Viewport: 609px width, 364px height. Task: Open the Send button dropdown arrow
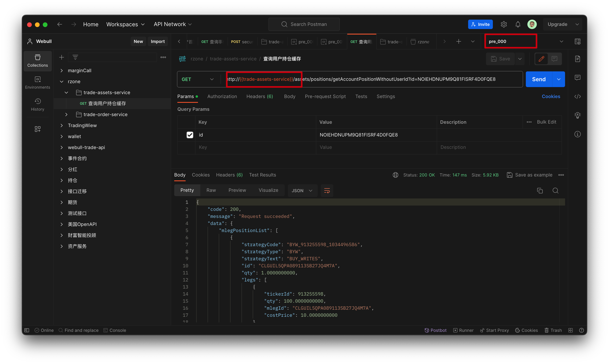pyautogui.click(x=559, y=79)
